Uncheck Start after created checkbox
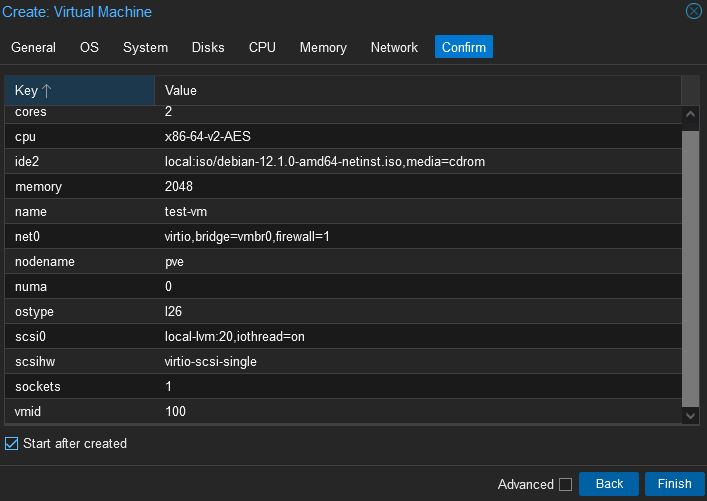The image size is (707, 501). pos(12,443)
